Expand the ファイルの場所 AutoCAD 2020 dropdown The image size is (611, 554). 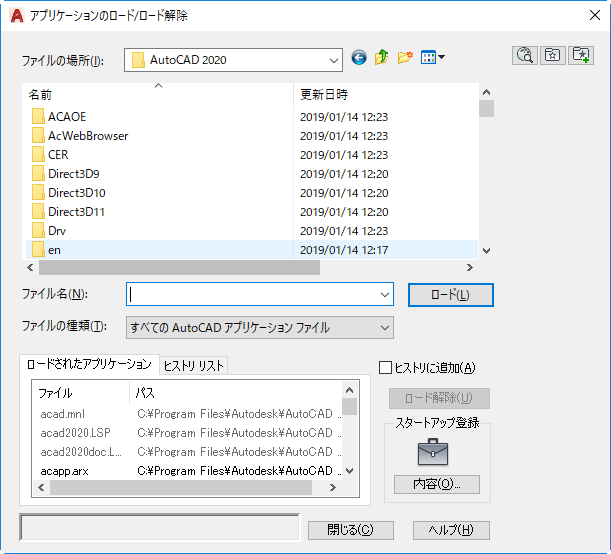point(333,60)
